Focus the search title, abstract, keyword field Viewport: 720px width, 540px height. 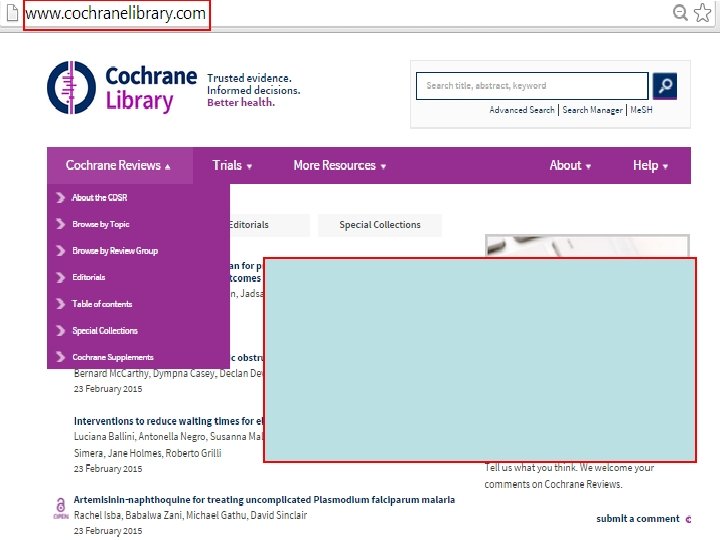[532, 86]
